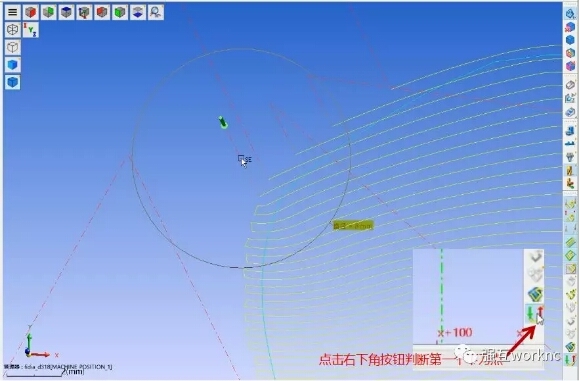Click the blue cube with red marks icon
The width and height of the screenshot is (579, 381).
coord(570,27)
